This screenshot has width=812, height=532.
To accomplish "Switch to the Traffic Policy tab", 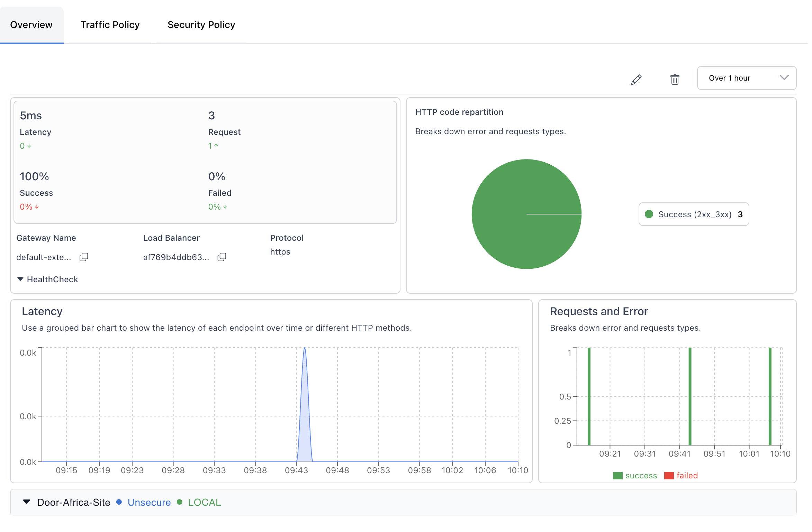I will point(110,25).
